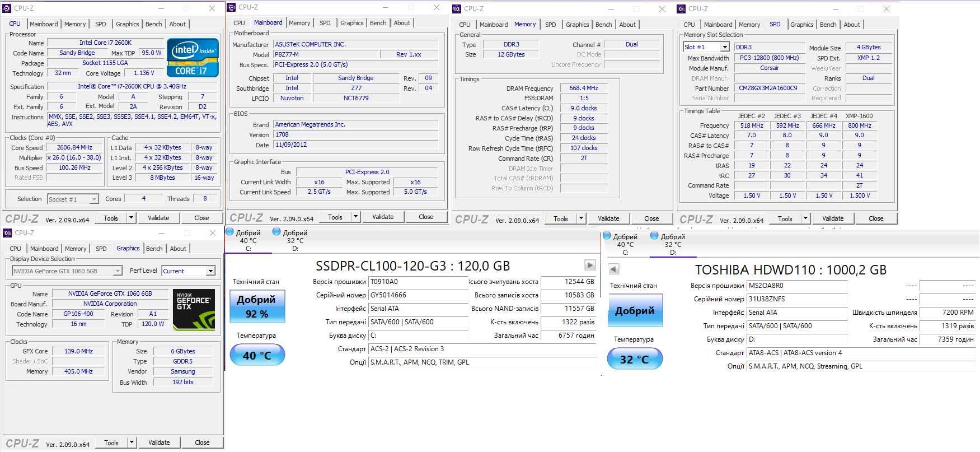Switch to the SPD tab in the Memory window
The height and width of the screenshot is (452, 980).
coord(551,25)
